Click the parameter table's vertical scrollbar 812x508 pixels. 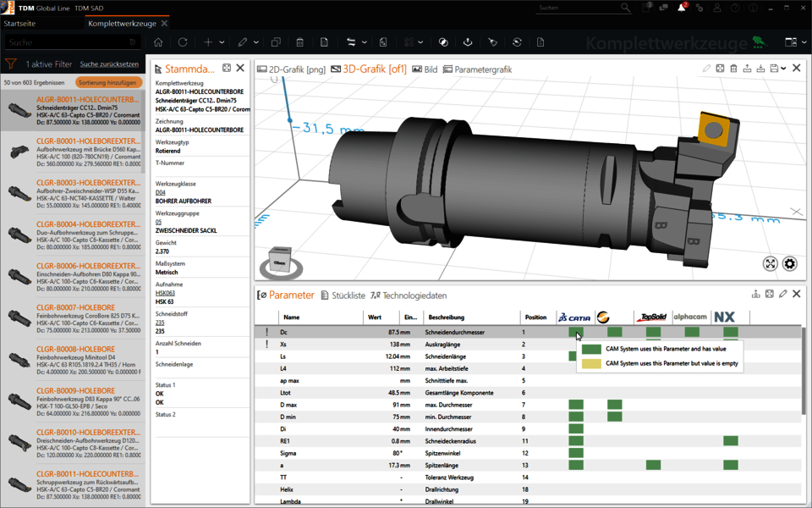804,371
